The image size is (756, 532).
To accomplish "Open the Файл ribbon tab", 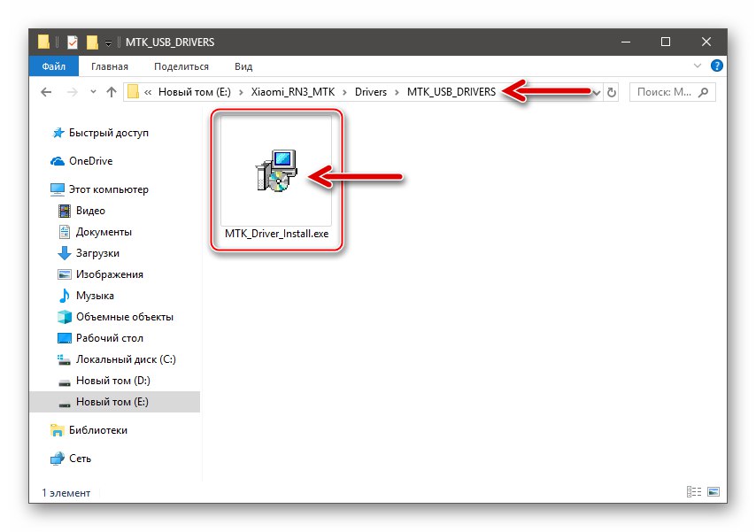I will tap(53, 66).
